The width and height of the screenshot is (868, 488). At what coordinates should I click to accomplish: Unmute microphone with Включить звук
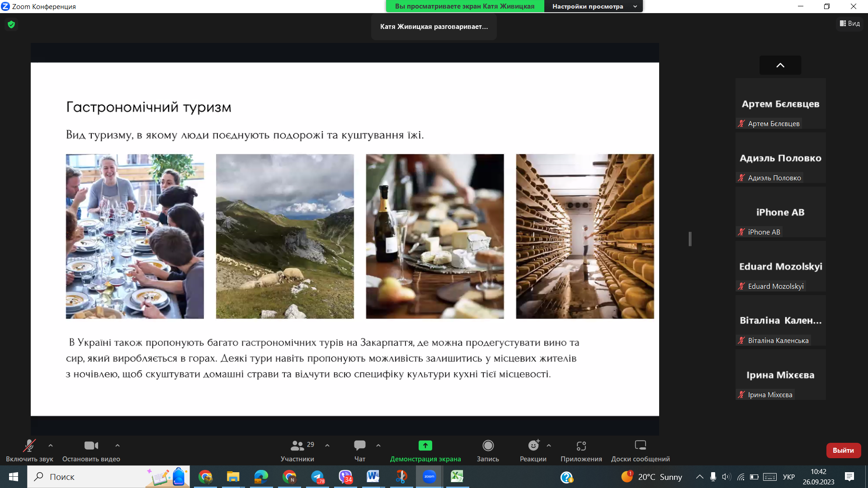click(29, 446)
